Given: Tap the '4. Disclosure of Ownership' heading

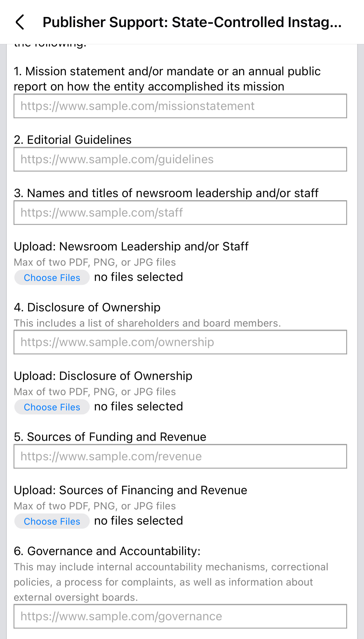Looking at the screenshot, I should point(87,307).
